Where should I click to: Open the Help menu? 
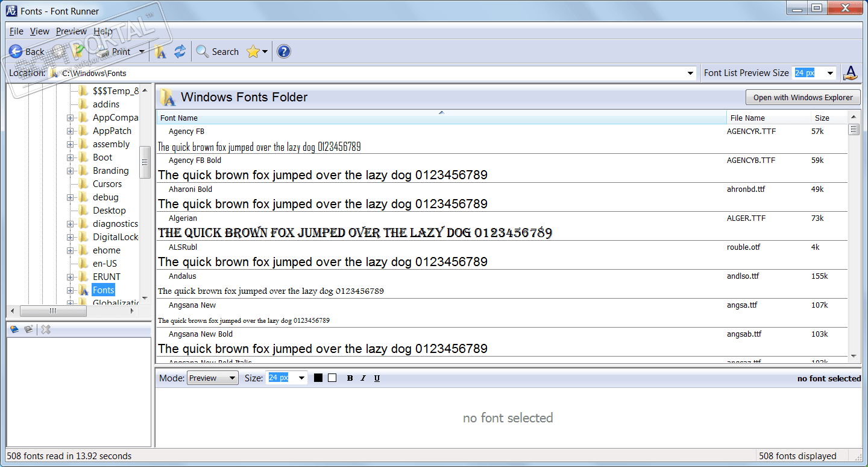(103, 31)
